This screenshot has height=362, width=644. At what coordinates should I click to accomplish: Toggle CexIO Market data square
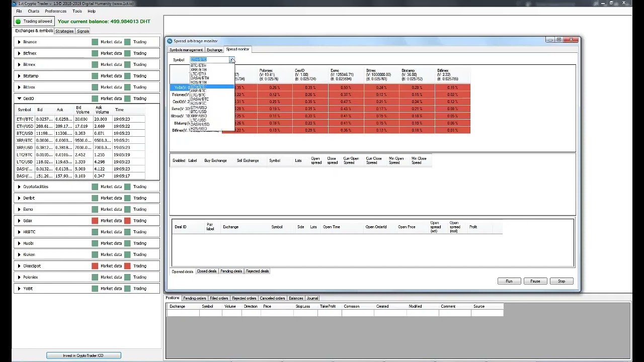(x=95, y=99)
